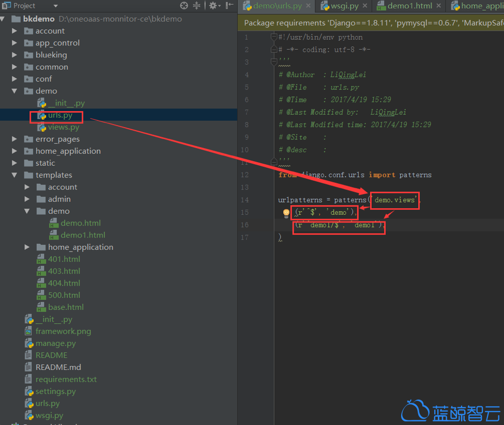Click line number 17 in gutter
Image resolution: width=504 pixels, height=425 pixels.
tap(245, 238)
